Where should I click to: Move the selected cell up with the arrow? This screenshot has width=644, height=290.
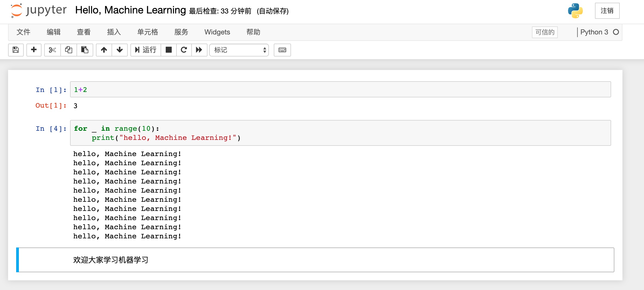click(104, 50)
